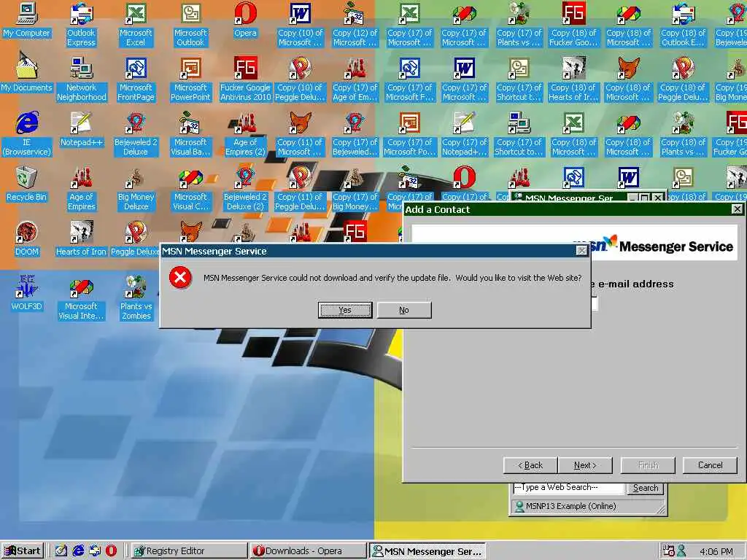Click the MSNP13 Example (Online) status bar
747x560 pixels.
(587, 506)
